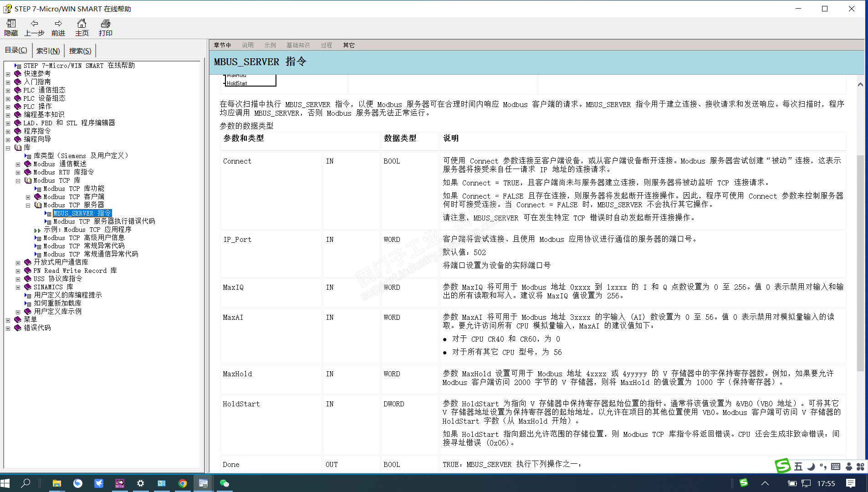
Task: Click book icon beside PLC 设备组态
Action: point(18,98)
